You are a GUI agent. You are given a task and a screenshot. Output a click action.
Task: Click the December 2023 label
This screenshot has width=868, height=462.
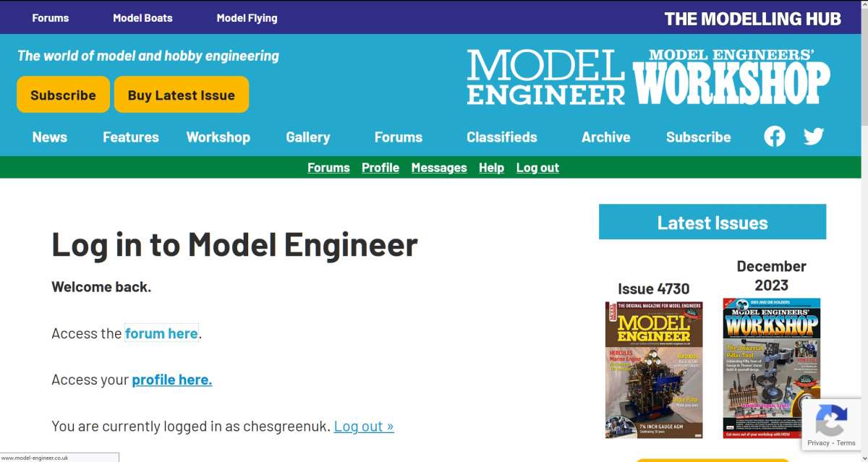click(771, 275)
